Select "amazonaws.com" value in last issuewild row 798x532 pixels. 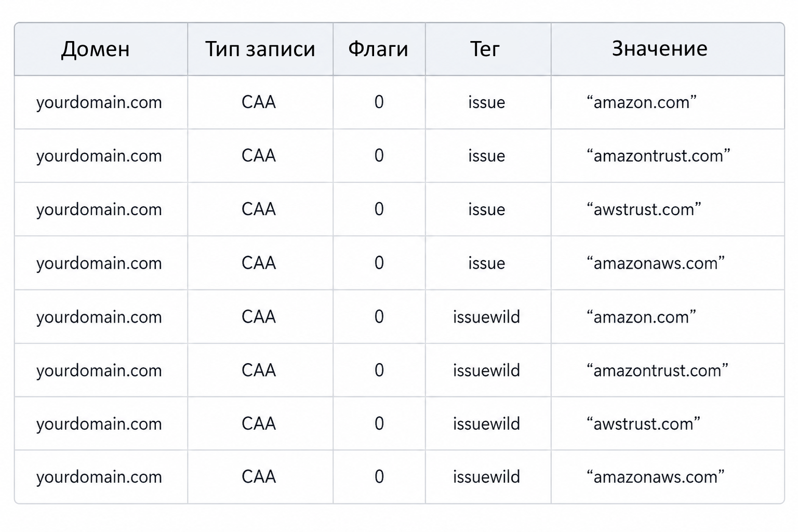(656, 477)
